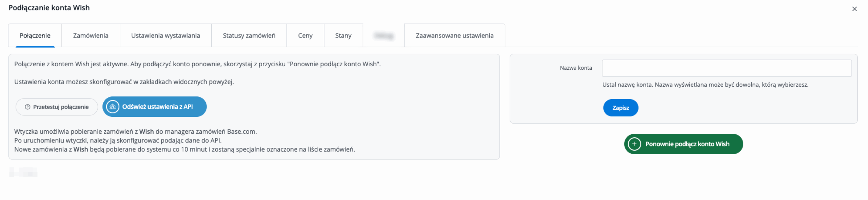The width and height of the screenshot is (868, 200).
Task: Save the account name with Zapisz
Action: pyautogui.click(x=620, y=108)
